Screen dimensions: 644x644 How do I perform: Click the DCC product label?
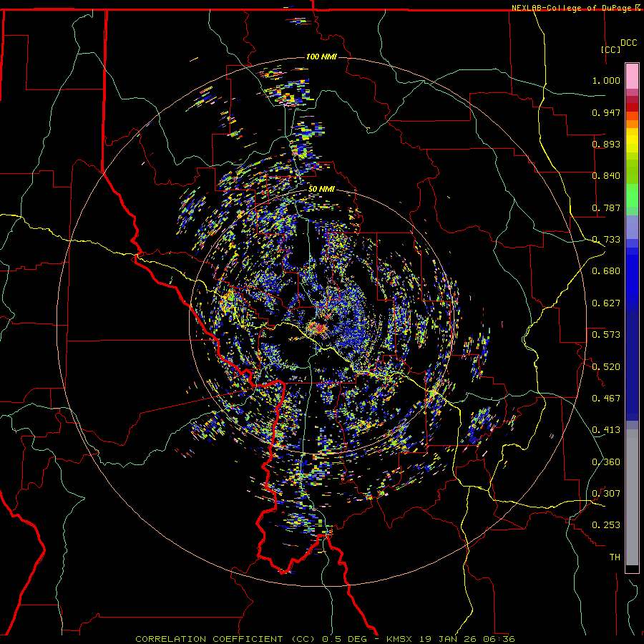[x=628, y=43]
